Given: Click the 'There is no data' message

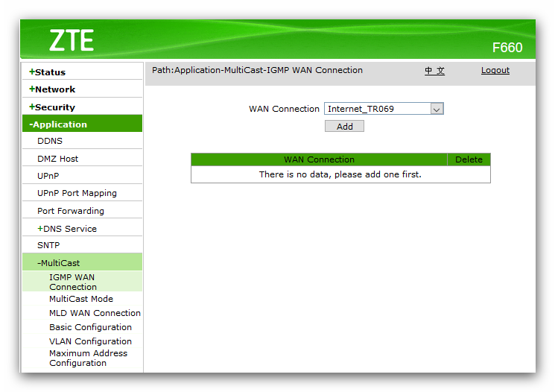Looking at the screenshot, I should tap(340, 174).
